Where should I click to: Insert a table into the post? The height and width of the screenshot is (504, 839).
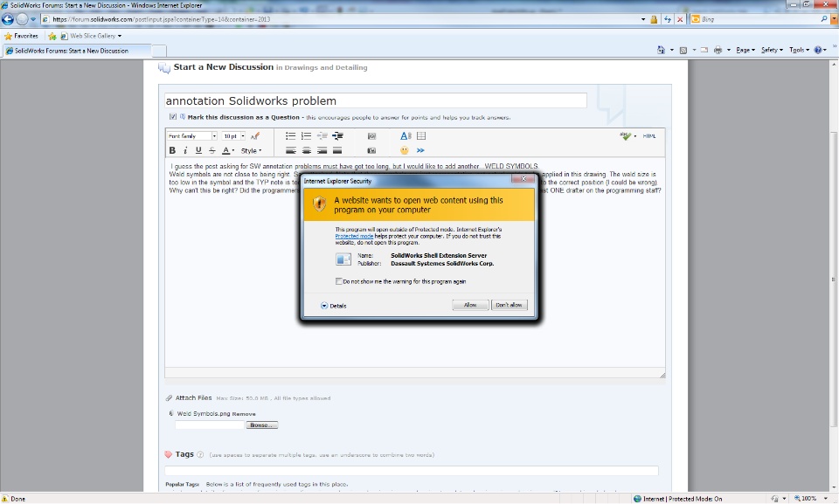tap(421, 136)
